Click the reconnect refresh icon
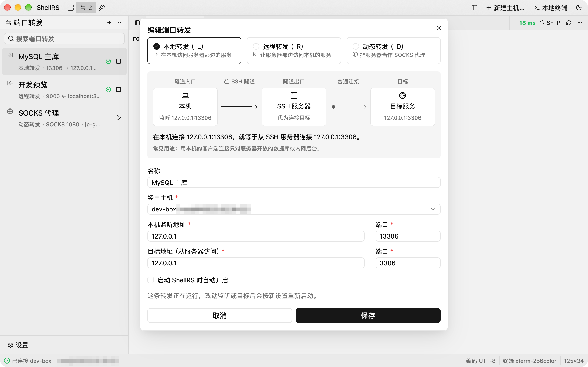 coord(568,23)
